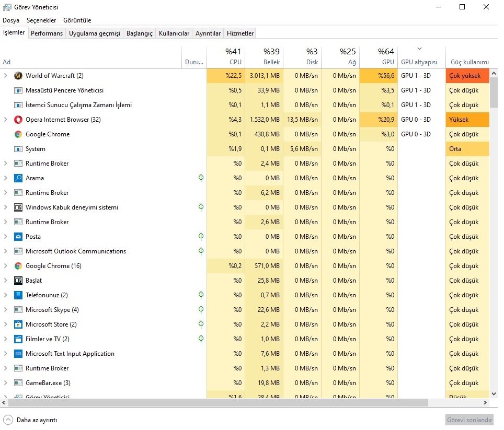The image size is (504, 430).
Task: Click the suspended leaf icon for Filmler ve TV
Action: pos(201,339)
